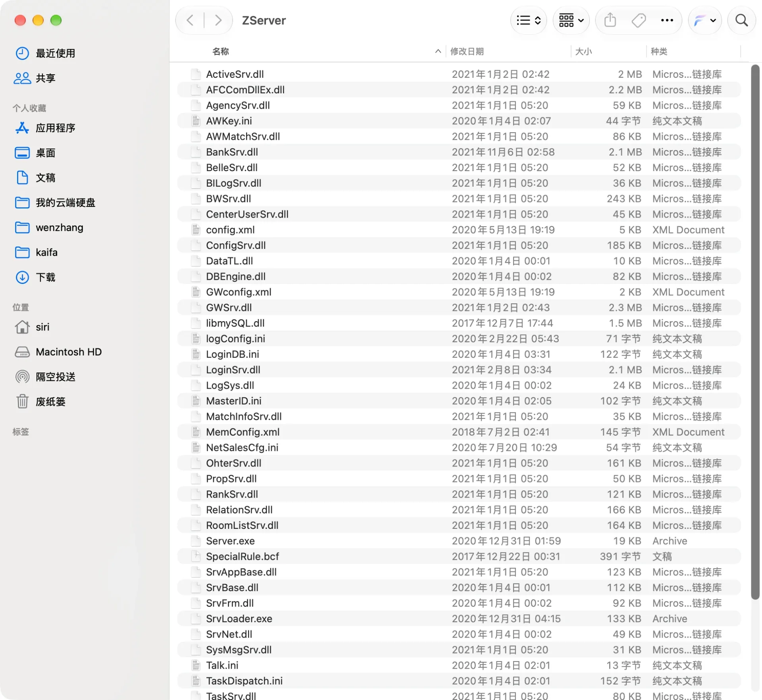
Task: Sort by the 名称 column header
Action: (x=221, y=51)
